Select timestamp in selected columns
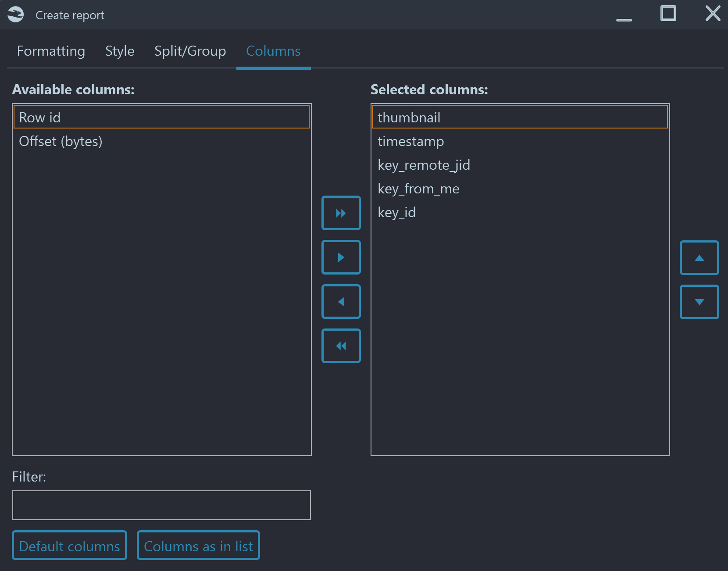Viewport: 728px width, 571px height. [x=520, y=141]
